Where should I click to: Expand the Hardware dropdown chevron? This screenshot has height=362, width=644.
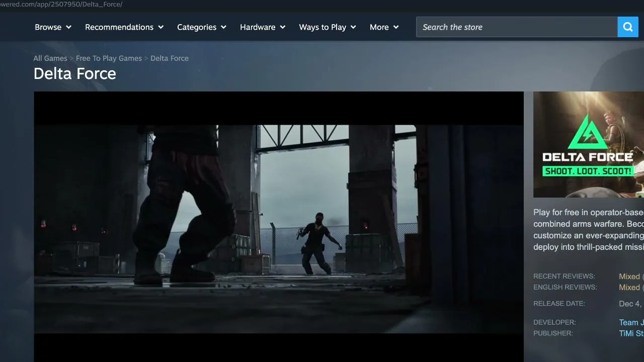(x=283, y=27)
